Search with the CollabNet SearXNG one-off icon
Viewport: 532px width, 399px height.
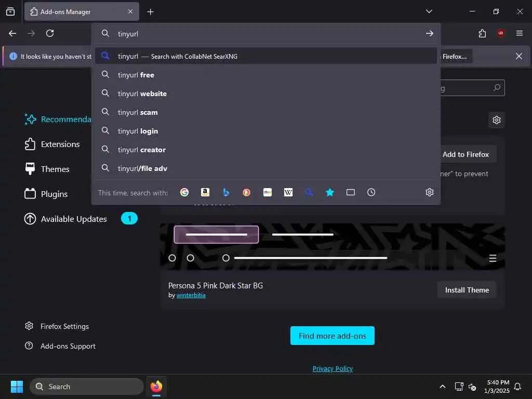[x=309, y=192]
